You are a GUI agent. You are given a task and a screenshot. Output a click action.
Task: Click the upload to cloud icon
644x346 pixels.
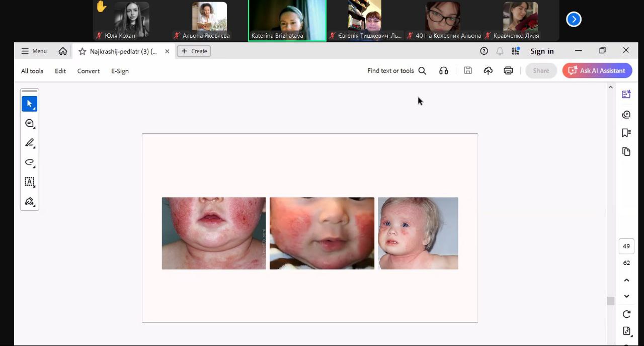tap(488, 71)
